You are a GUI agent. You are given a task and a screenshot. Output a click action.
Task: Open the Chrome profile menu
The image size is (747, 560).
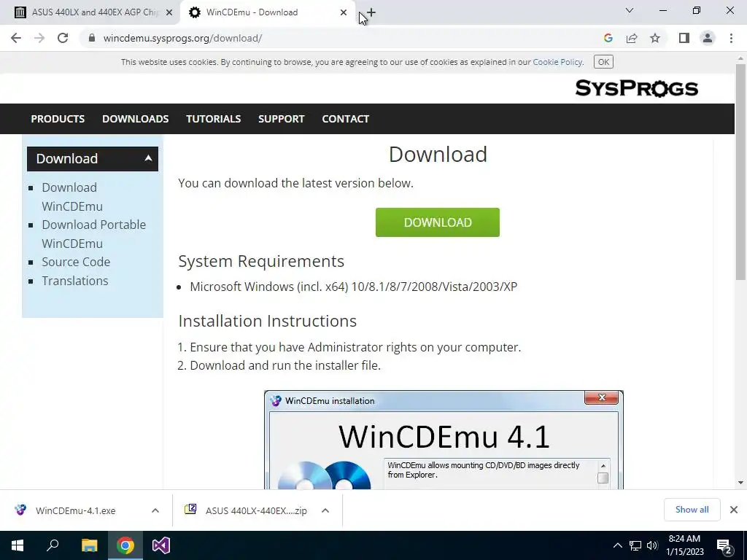click(708, 38)
